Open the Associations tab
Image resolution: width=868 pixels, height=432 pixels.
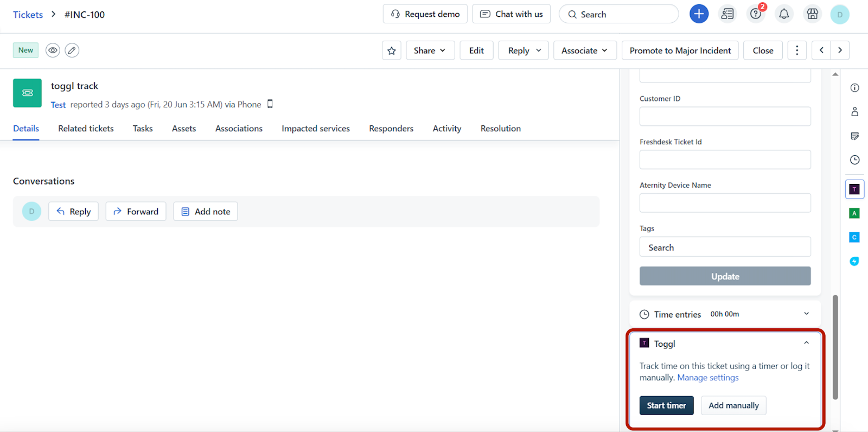[x=239, y=129]
